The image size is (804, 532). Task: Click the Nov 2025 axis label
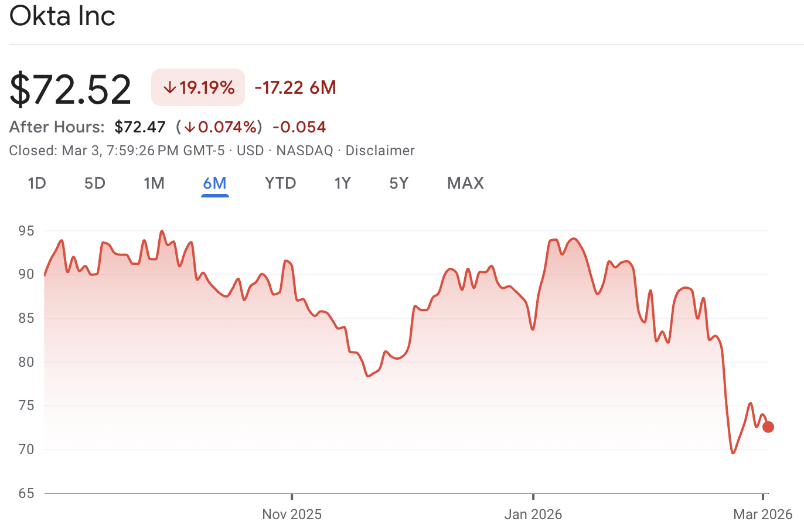(291, 514)
